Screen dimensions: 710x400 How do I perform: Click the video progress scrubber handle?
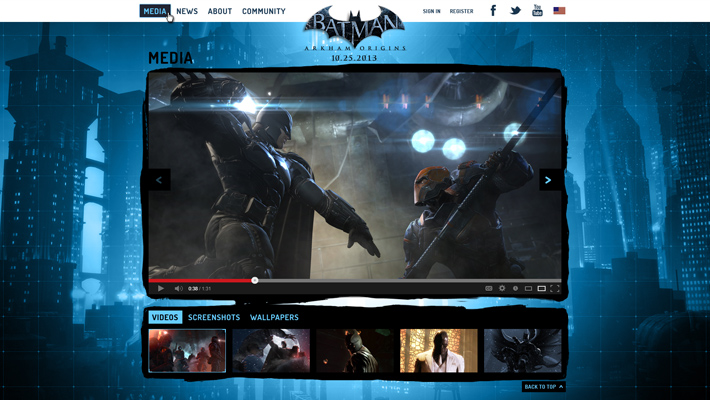[x=254, y=280]
